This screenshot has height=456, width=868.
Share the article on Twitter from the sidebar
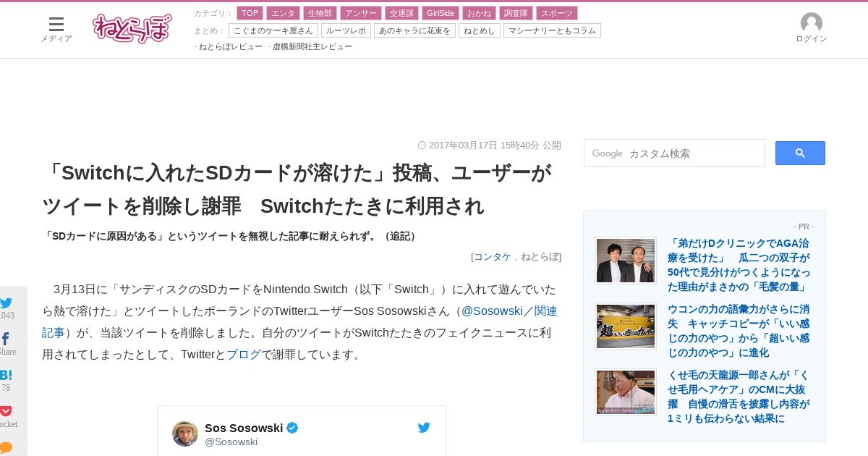(6, 303)
